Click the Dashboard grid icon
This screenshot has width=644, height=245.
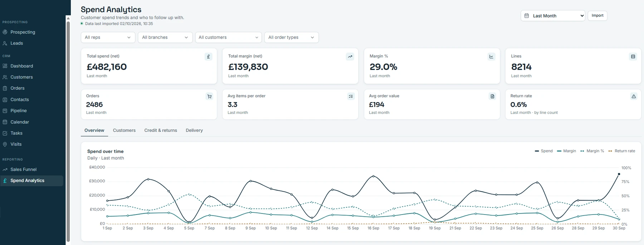coord(5,66)
